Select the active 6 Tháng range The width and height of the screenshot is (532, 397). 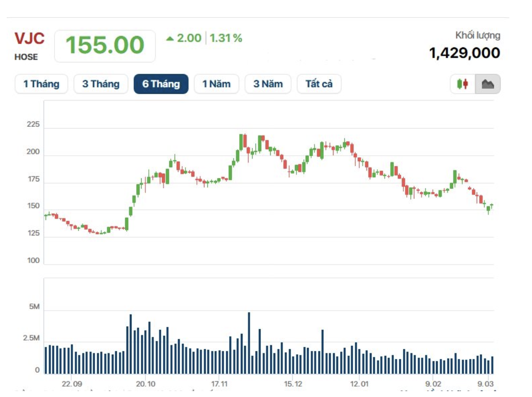pos(161,84)
